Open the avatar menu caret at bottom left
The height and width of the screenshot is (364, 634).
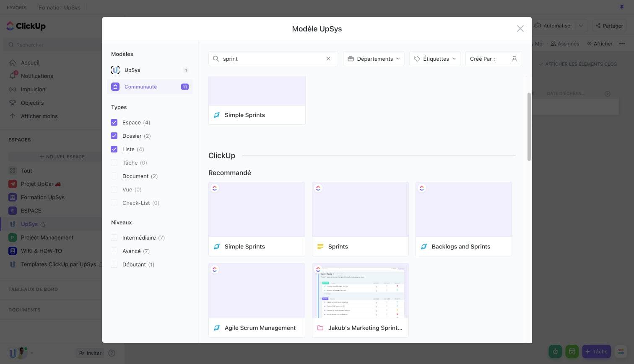pos(32,353)
